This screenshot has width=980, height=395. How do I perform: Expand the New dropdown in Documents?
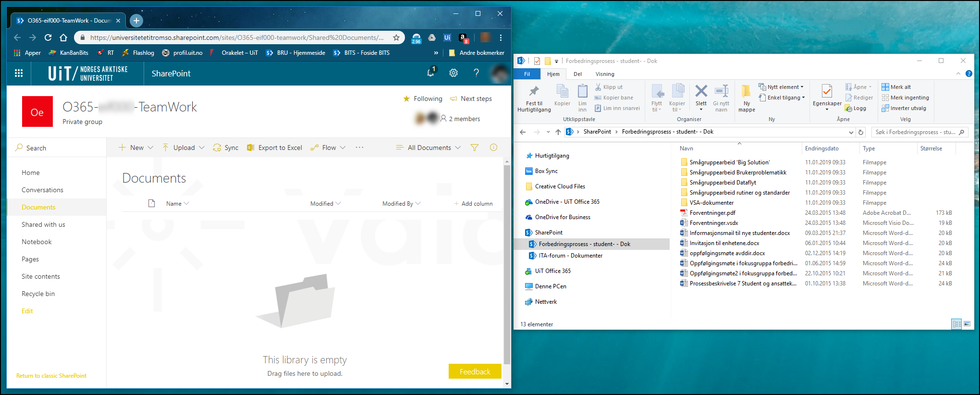coord(136,148)
